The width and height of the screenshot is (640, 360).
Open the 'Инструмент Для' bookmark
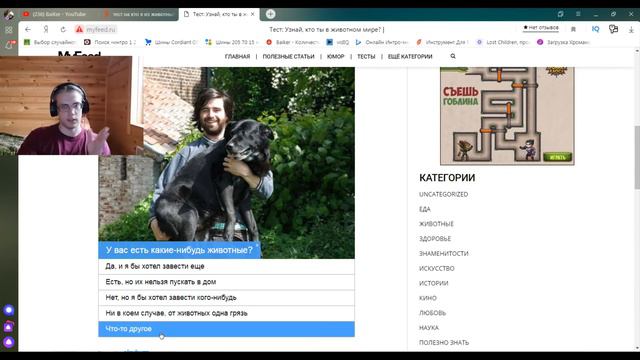pos(442,42)
